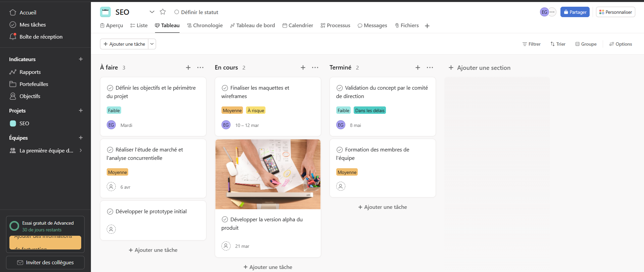This screenshot has height=272, width=644.
Task: Create a new team with Équipes plus
Action: 81,138
